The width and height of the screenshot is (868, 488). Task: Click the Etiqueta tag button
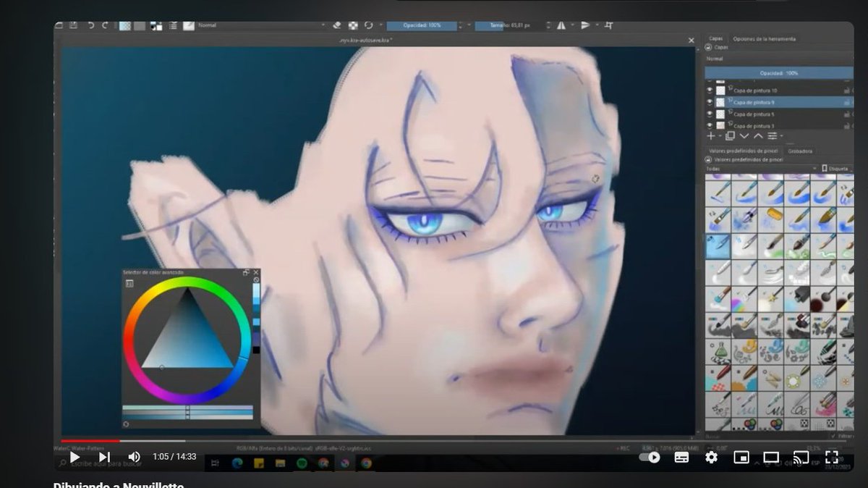[837, 169]
